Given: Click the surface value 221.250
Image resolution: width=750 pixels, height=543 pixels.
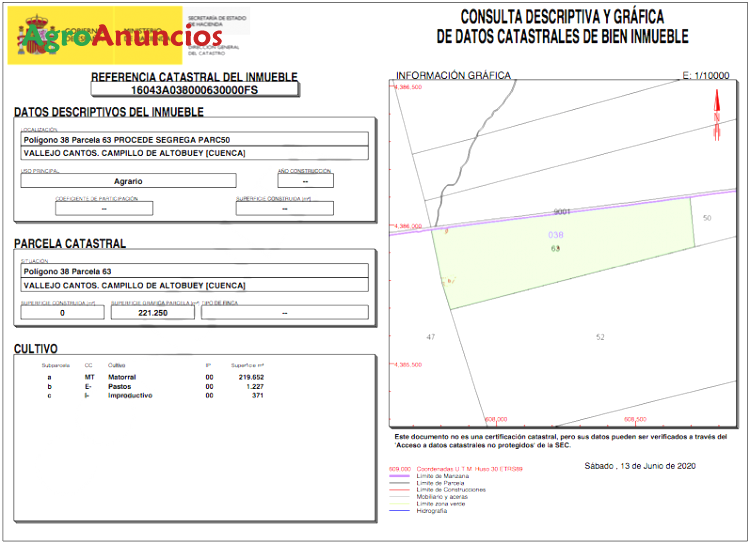Looking at the screenshot, I should (153, 312).
